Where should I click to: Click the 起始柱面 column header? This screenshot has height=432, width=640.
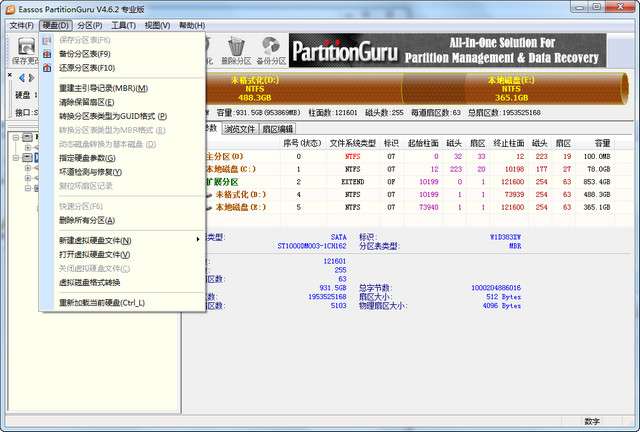[x=423, y=143]
